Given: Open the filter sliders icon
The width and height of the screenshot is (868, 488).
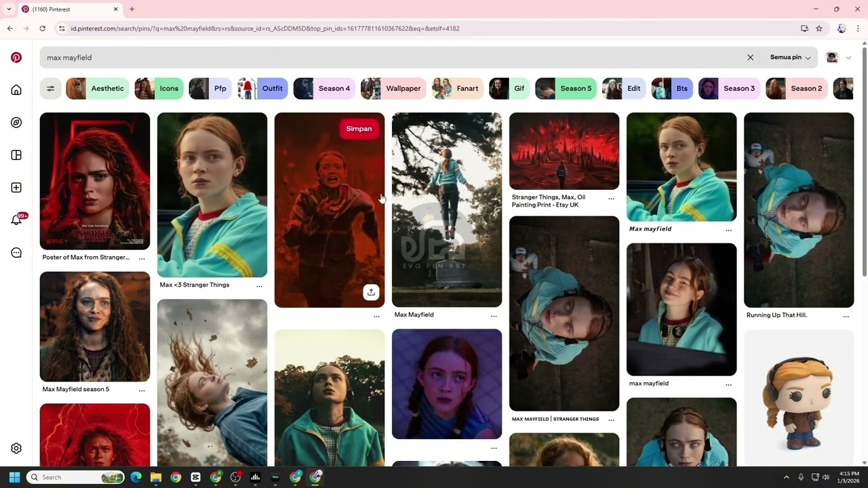Looking at the screenshot, I should click(x=50, y=88).
